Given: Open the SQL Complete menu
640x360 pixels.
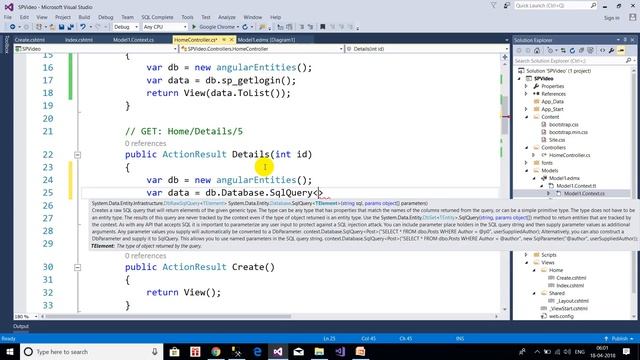Looking at the screenshot, I should 157,17.
